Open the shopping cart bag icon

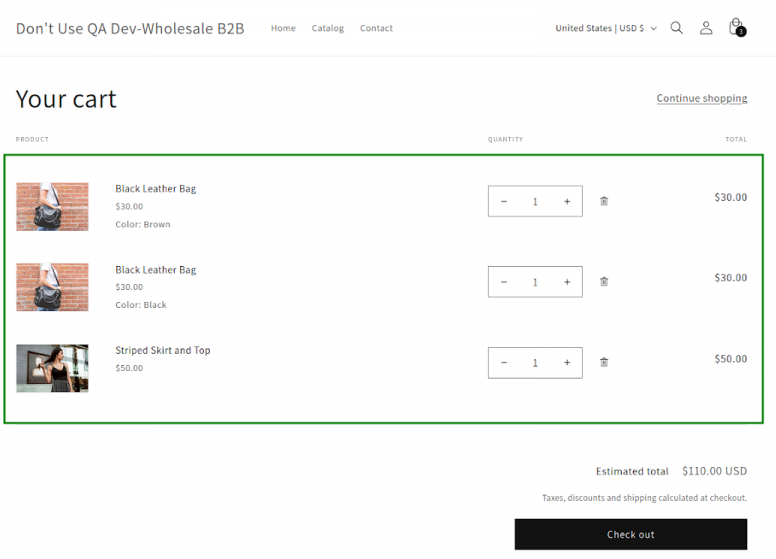click(736, 27)
